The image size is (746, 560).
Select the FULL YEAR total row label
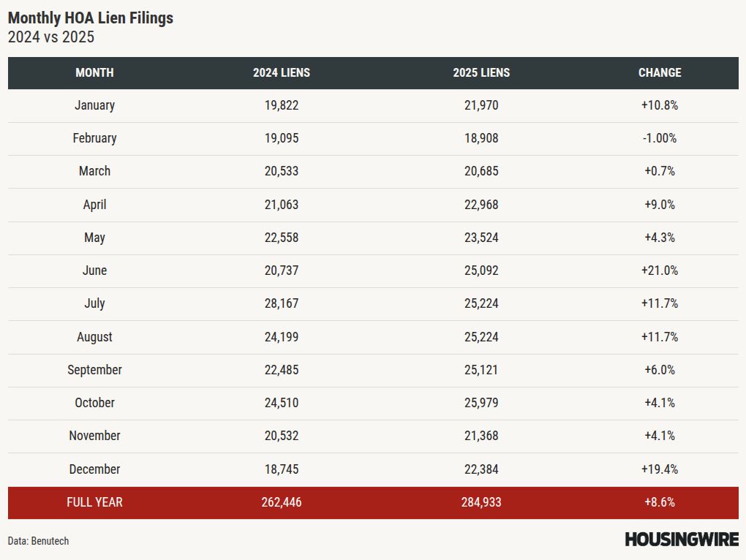pos(94,502)
